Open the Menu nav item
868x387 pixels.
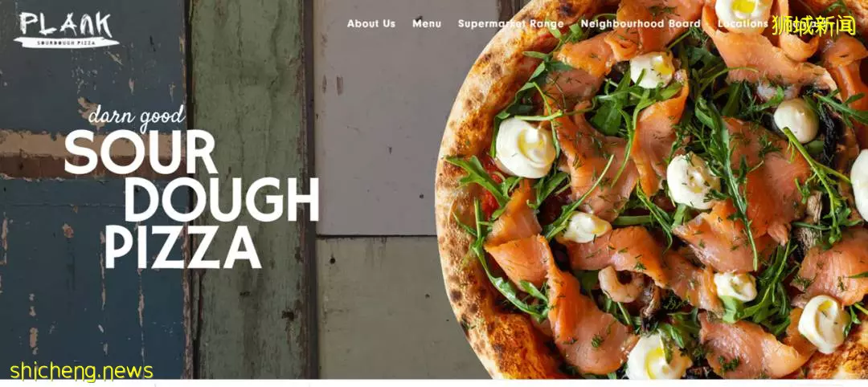click(427, 24)
